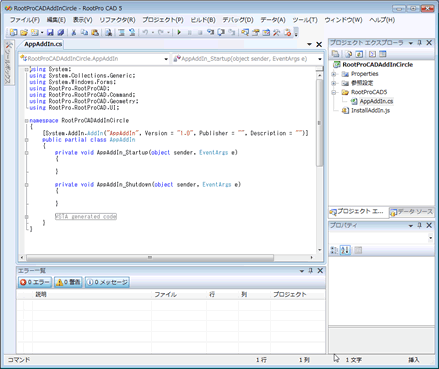Collapse the RootProCAD5 folder node
This screenshot has height=369, width=439.
[x=334, y=92]
